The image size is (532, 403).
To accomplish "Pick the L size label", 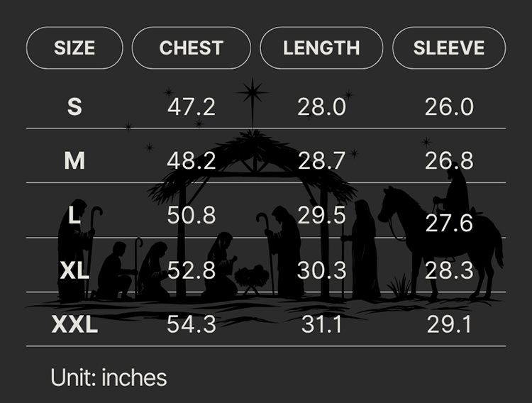I will coord(74,216).
